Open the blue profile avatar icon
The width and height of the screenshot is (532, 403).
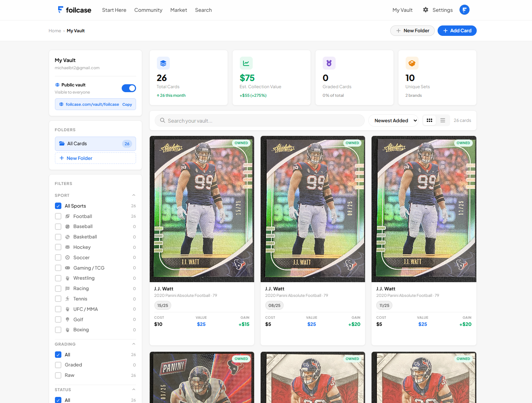(x=465, y=10)
